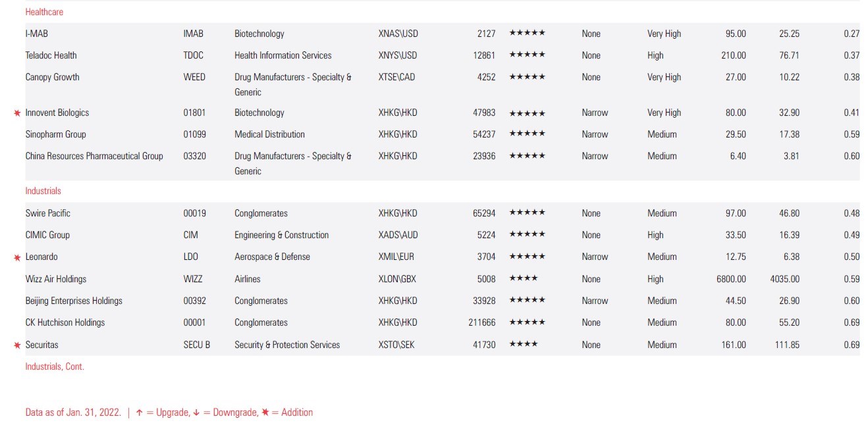Click the five-star rating for Teladoc Health
The height and width of the screenshot is (423, 868).
(x=527, y=55)
